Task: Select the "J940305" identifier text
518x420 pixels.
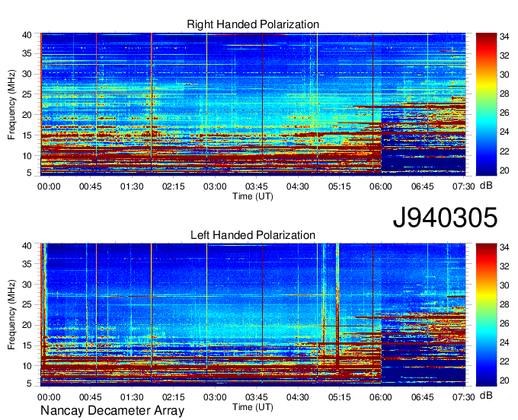Action: click(x=445, y=217)
